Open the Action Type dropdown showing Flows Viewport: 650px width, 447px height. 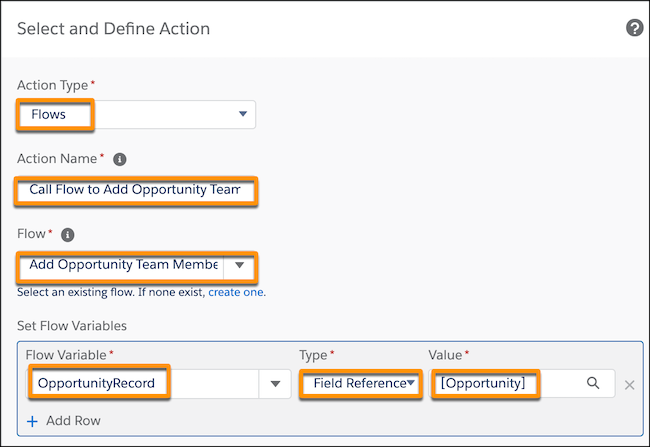(136, 114)
